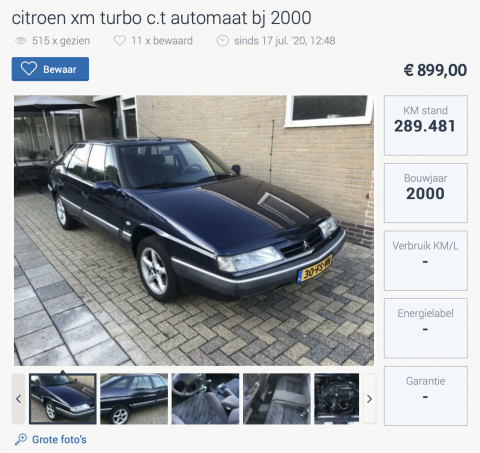This screenshot has height=453, width=480.
Task: Show previous thumbnails with left chevron
Action: click(x=19, y=399)
